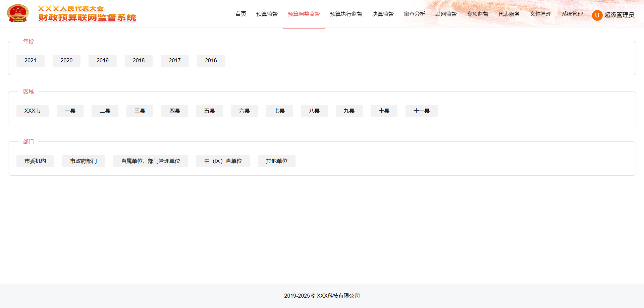Screen dimensions: 644x308
Task: Filter by 中（区）直单位
Action: (x=223, y=161)
